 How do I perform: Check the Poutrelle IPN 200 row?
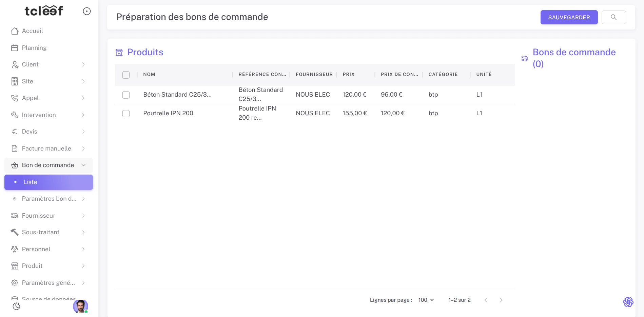click(x=126, y=114)
